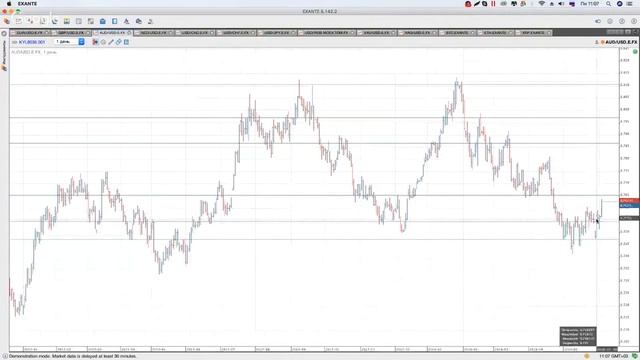Click the OHLC tooltip box at bottom right
Image resolution: width=640 pixels, height=360 pixels.
(x=578, y=336)
